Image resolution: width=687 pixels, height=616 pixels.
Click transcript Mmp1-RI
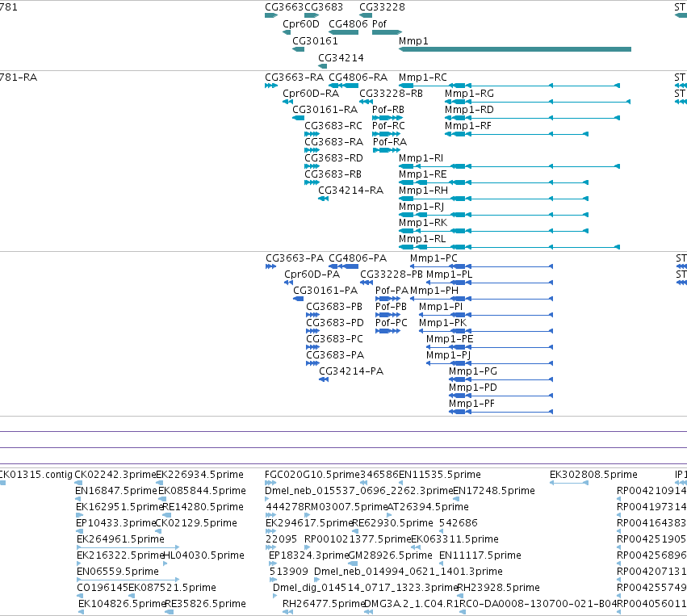click(x=509, y=166)
